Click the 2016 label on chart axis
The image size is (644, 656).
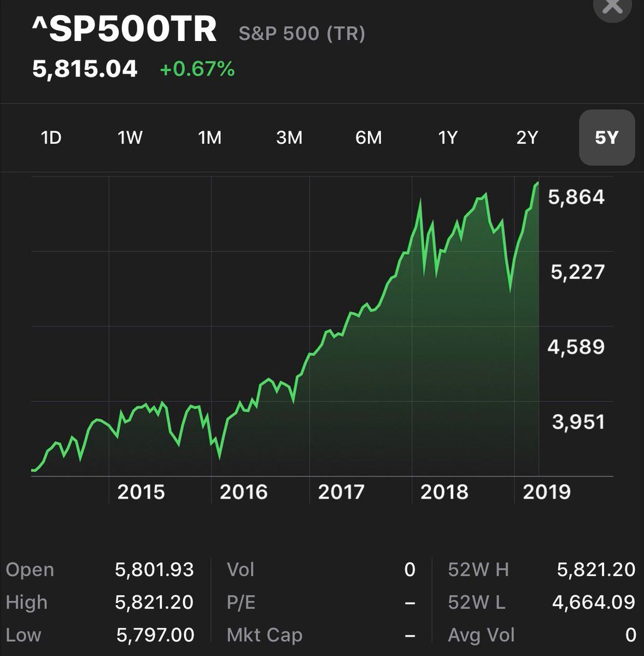point(244,492)
